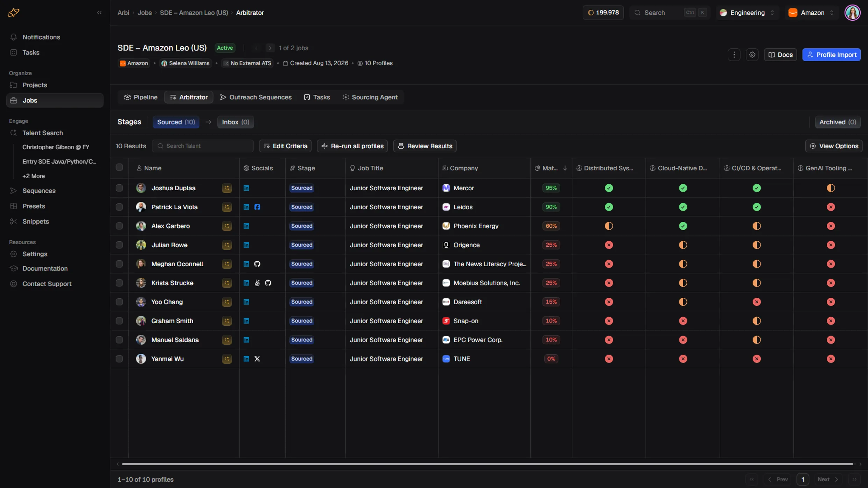Open Archived (0) profiles
This screenshot has width=868, height=488.
838,122
